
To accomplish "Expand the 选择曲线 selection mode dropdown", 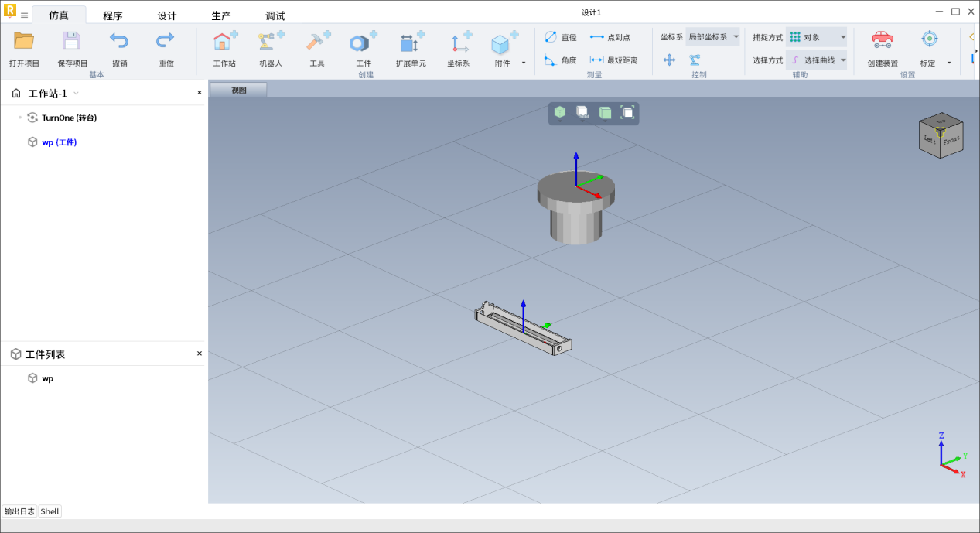I will [818, 60].
